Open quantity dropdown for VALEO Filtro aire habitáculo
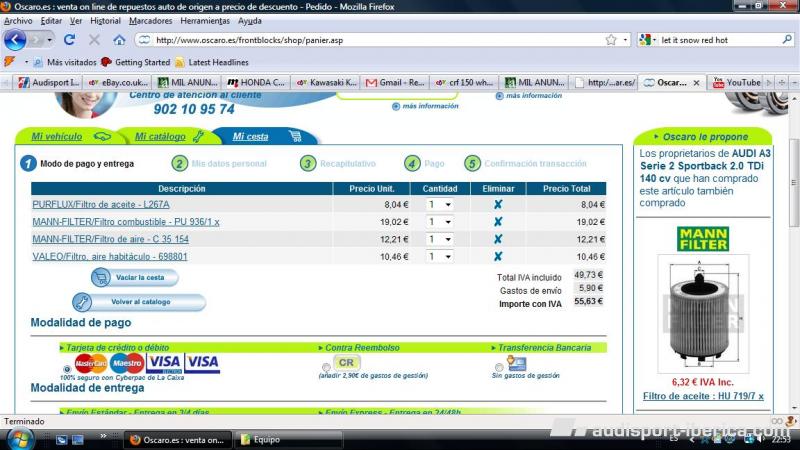800x450 pixels. click(x=439, y=257)
